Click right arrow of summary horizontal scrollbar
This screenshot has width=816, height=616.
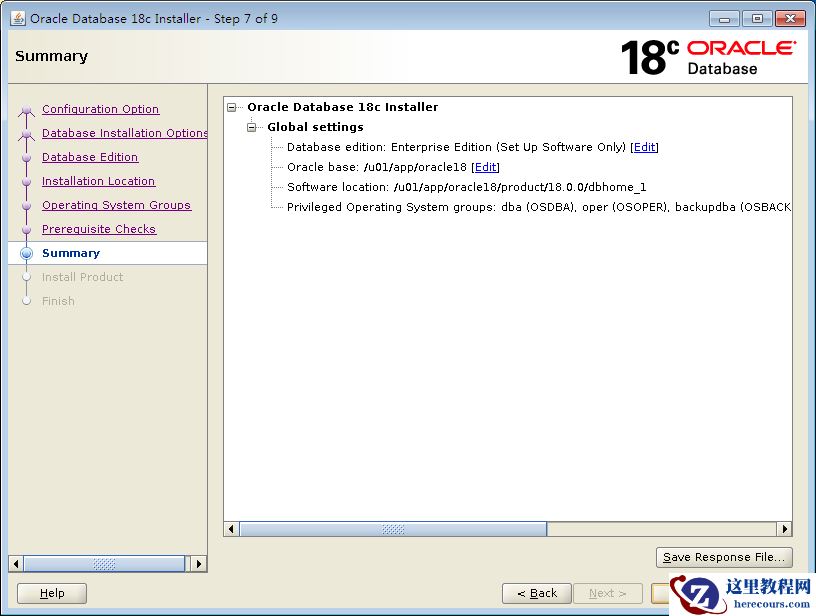(785, 529)
